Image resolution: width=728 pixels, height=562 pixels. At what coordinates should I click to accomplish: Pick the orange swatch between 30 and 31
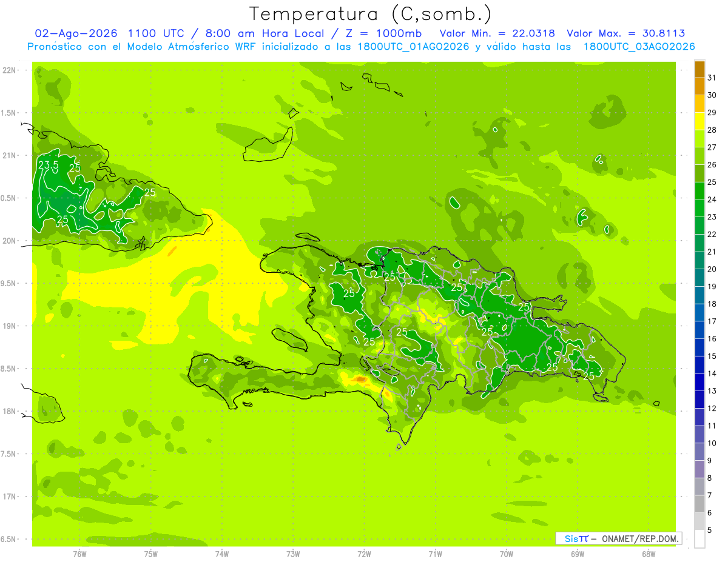699,86
